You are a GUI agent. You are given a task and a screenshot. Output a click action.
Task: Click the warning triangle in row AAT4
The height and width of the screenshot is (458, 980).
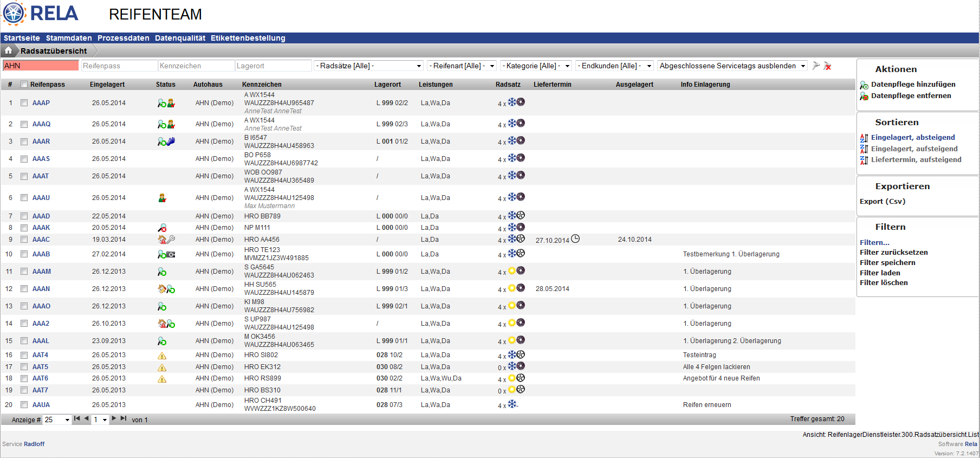(162, 356)
